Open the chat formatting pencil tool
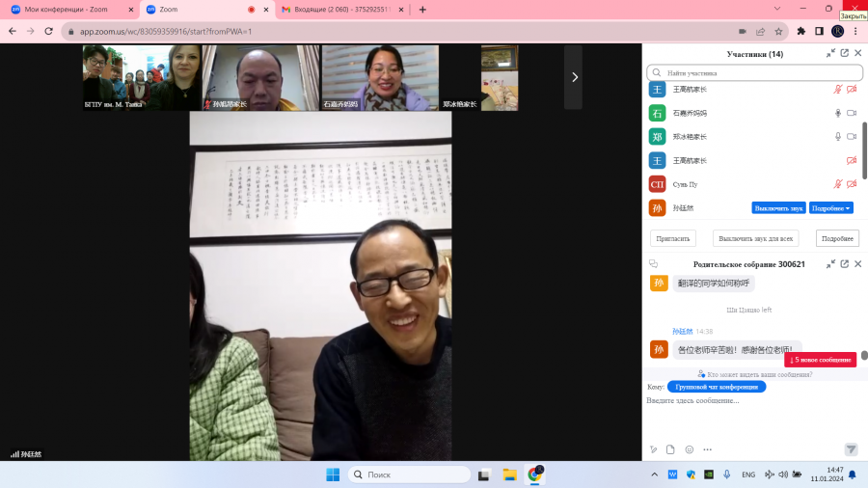This screenshot has width=868, height=488. click(653, 449)
